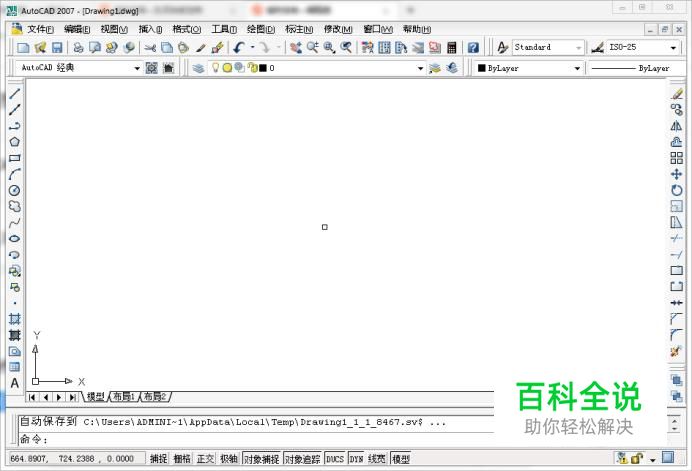Toggle DUCS in status bar

pos(335,459)
